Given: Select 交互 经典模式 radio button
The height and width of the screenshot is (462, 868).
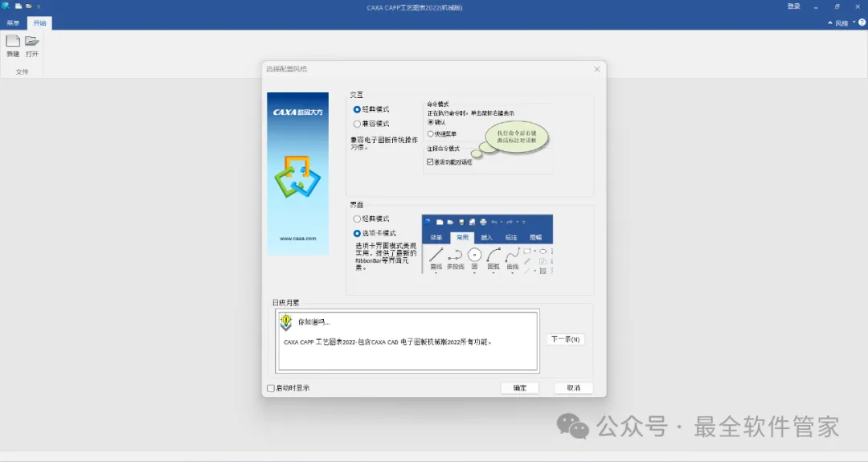Looking at the screenshot, I should coord(357,109).
